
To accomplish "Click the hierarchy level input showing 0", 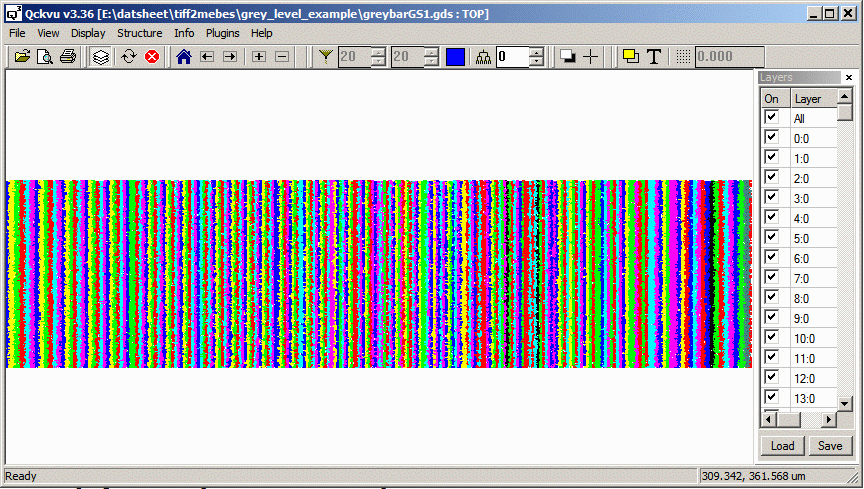I will 513,57.
